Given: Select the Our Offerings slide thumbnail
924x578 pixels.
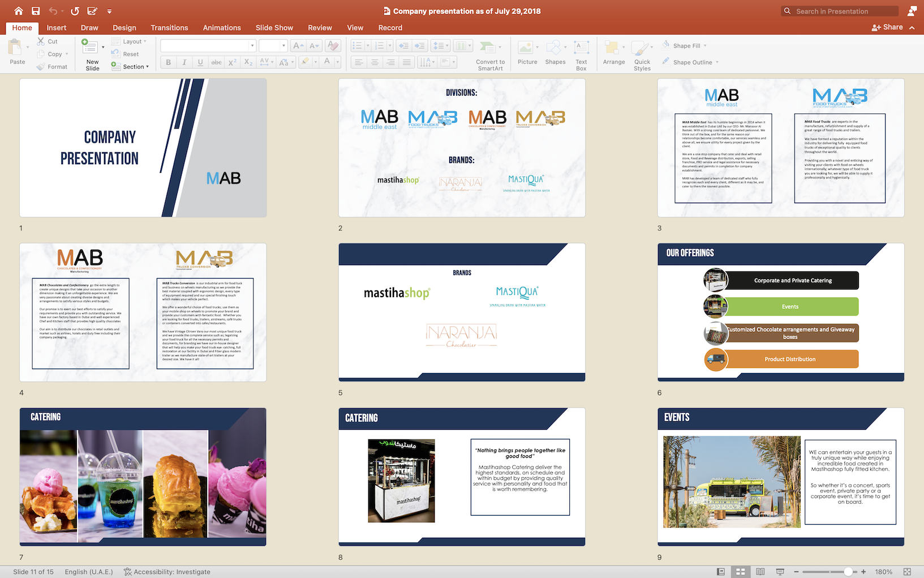Looking at the screenshot, I should (781, 312).
